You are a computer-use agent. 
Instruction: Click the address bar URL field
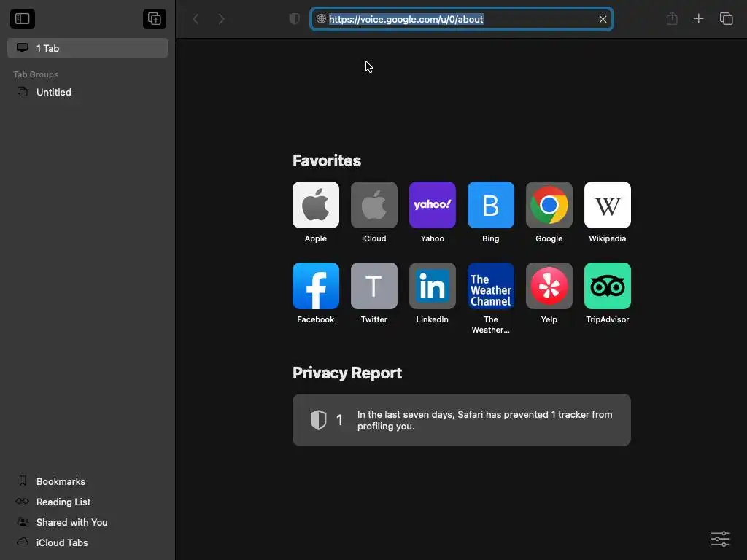[x=462, y=19]
